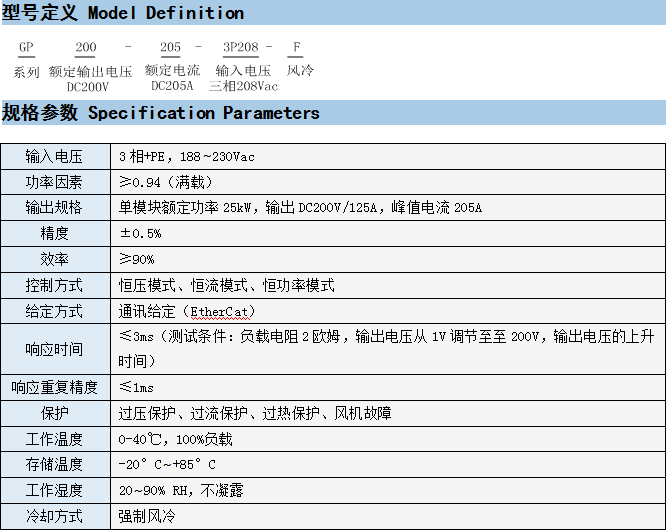Click the '规格参数 Specification Parameters' heading
Image resolution: width=666 pixels, height=530 pixels.
tap(161, 113)
